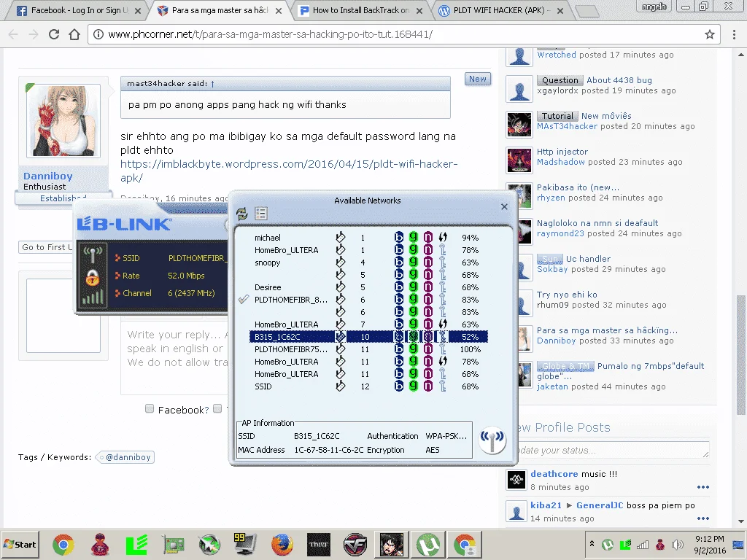
Task: Open the profile list icon in Available Networks
Action: [x=261, y=214]
